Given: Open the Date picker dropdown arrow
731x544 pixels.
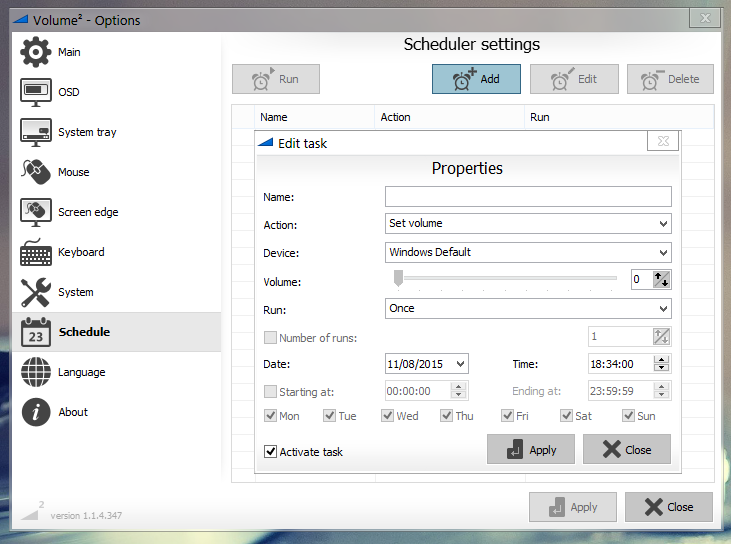Looking at the screenshot, I should pos(460,364).
